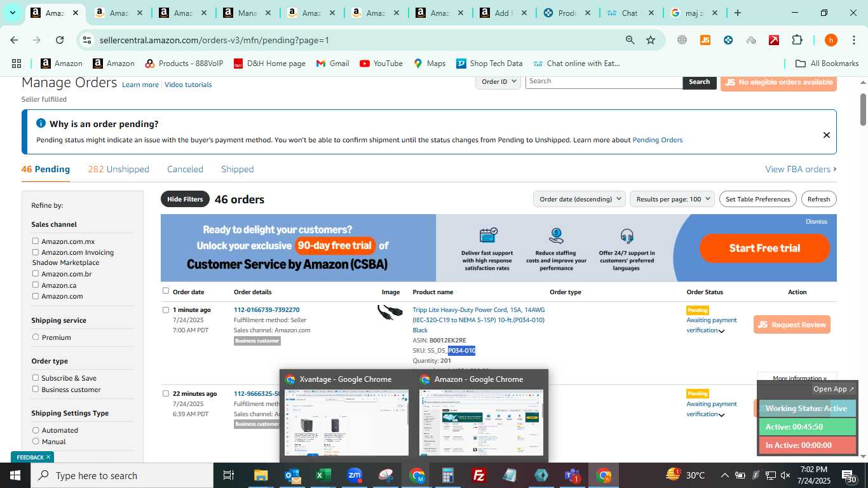Screen dimensions: 868x488
Task: Bookmark this page with the star icon
Action: (x=651, y=40)
